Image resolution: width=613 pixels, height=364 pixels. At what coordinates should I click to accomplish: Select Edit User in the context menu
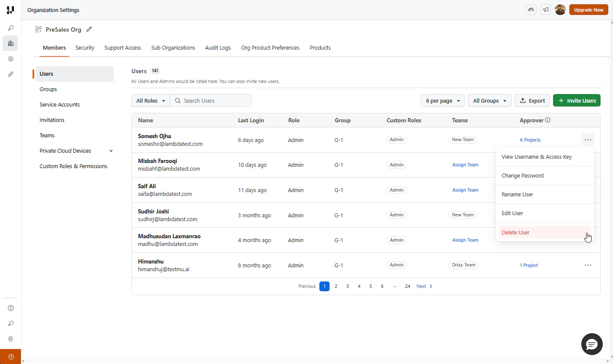545,213
